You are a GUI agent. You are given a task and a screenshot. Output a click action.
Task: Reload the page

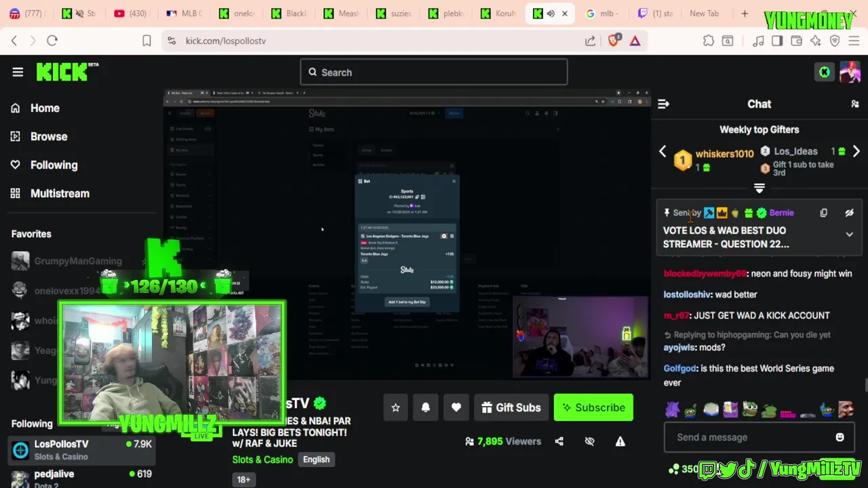52,41
